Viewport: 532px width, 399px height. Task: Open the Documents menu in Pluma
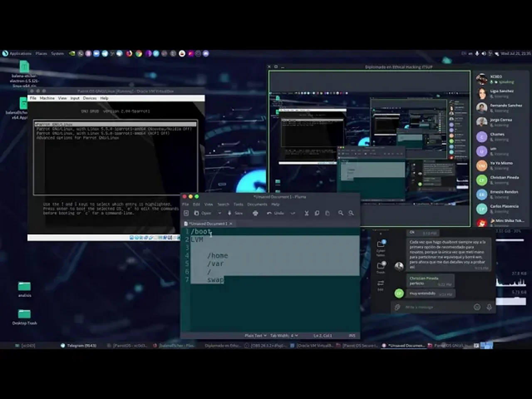(257, 204)
